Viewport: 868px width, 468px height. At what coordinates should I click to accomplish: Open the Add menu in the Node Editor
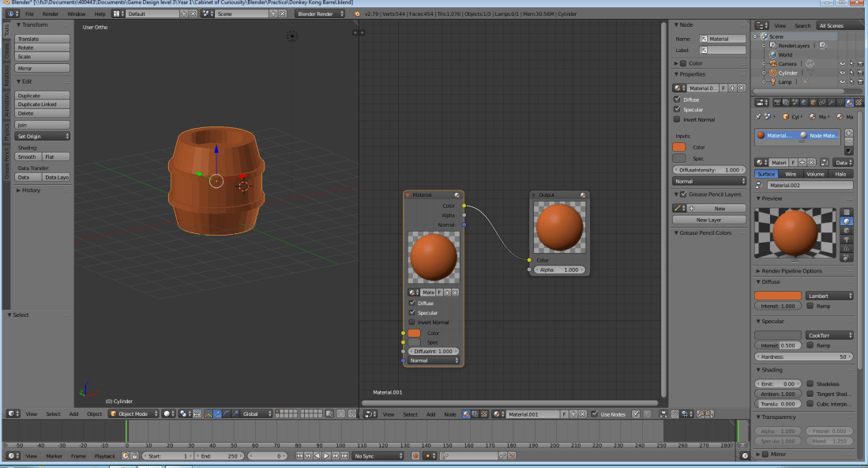pyautogui.click(x=430, y=413)
